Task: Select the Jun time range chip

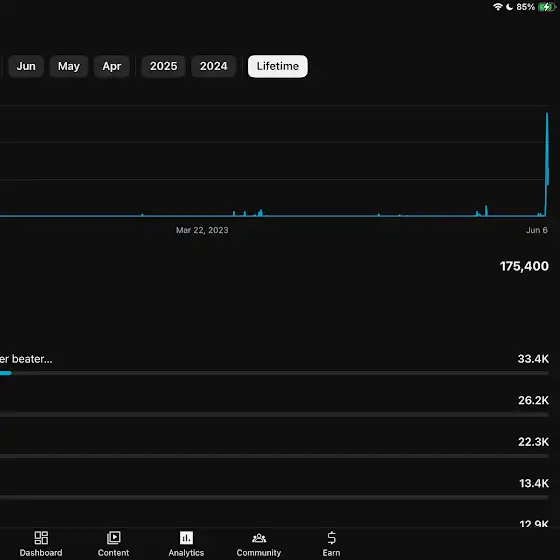Action: click(x=26, y=66)
